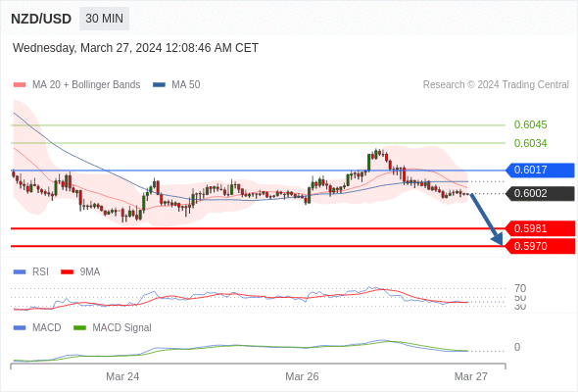Click the Mar 27 date axis label

471,376
